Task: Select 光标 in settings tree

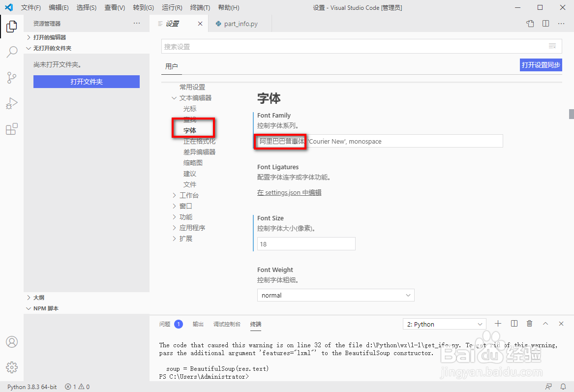Action: pos(190,109)
